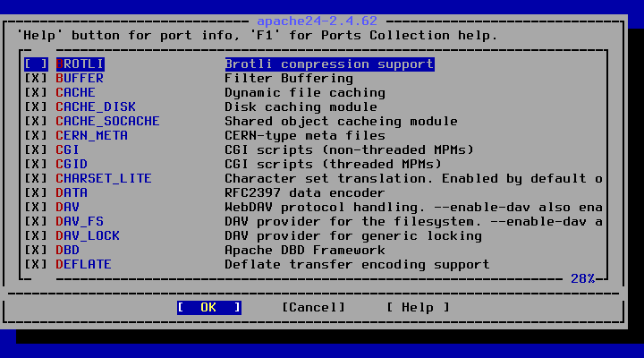
Task: Select the BUFFER option name
Action: click(80, 79)
